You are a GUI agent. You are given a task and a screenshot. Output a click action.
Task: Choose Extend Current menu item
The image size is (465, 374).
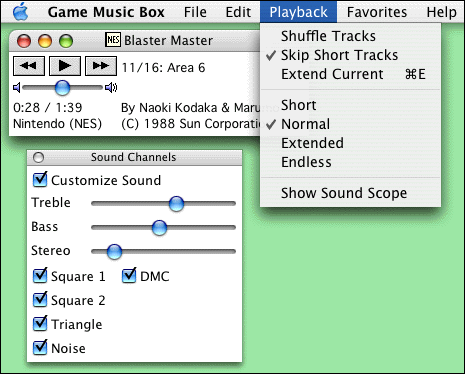point(350,74)
